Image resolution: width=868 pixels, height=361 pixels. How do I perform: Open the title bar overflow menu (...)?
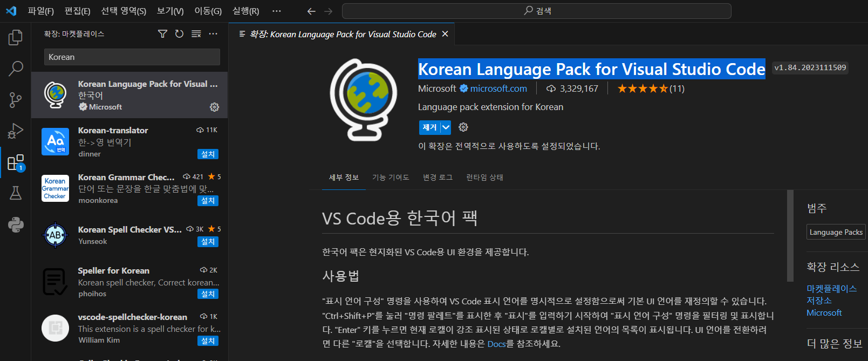click(x=276, y=11)
